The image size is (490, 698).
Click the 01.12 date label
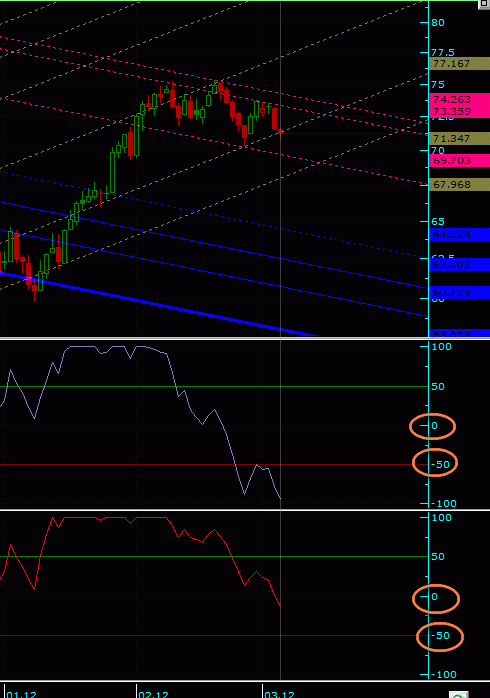point(21,694)
